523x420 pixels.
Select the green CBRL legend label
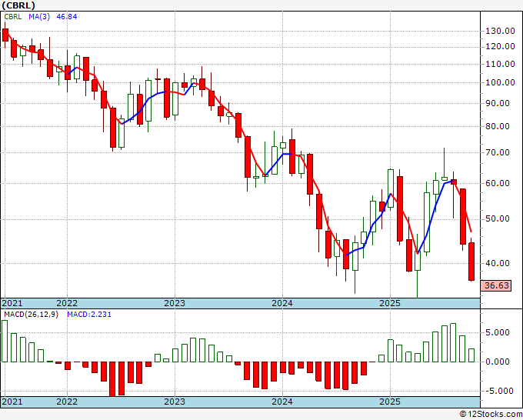coord(13,17)
